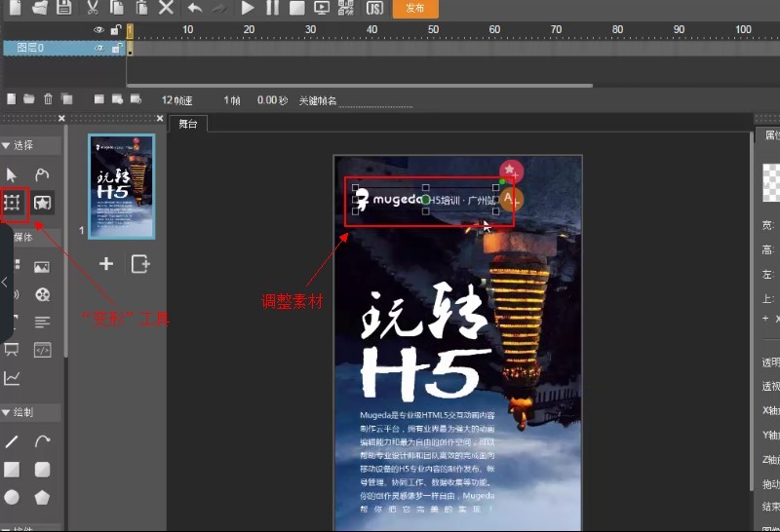Collapse the 选择 tool section

(x=6, y=145)
